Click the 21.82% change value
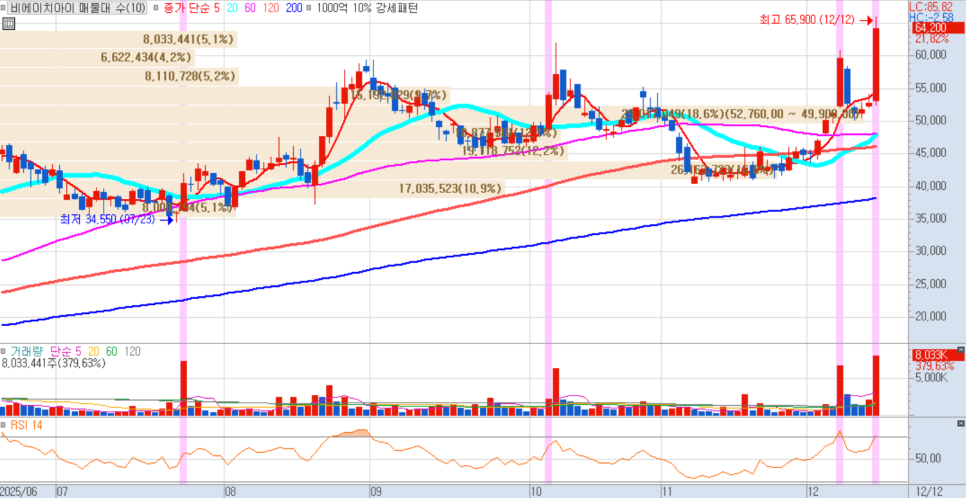The image size is (966, 498). [932, 38]
